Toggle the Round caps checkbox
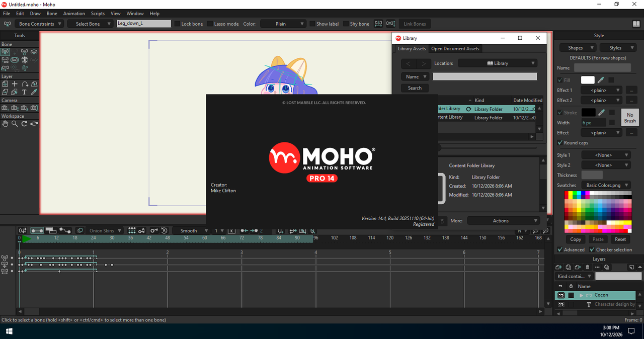 coord(560,143)
